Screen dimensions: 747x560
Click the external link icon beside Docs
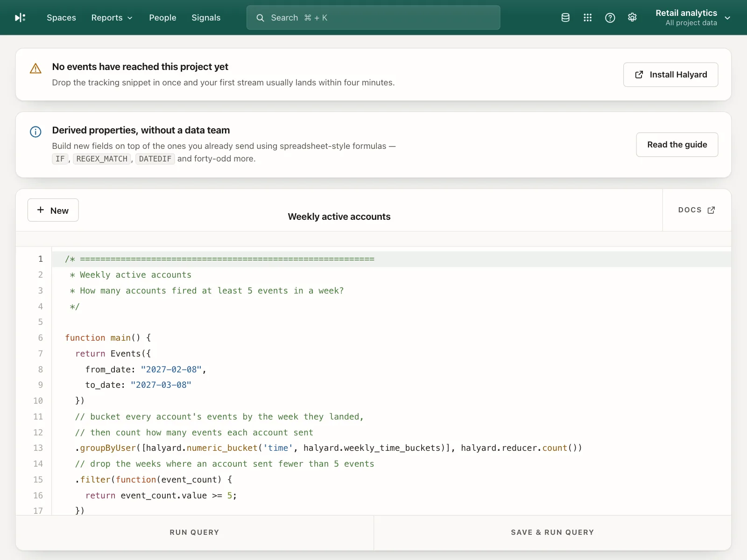tap(711, 210)
